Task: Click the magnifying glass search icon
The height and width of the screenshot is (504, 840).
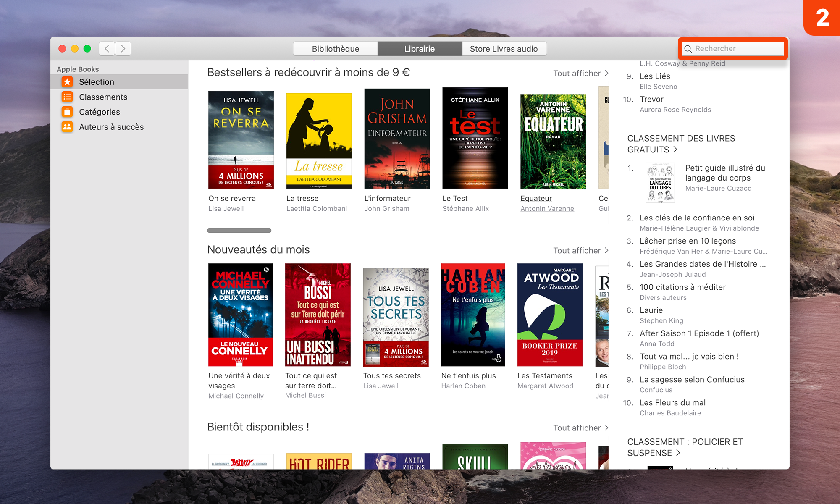Action: (x=688, y=49)
